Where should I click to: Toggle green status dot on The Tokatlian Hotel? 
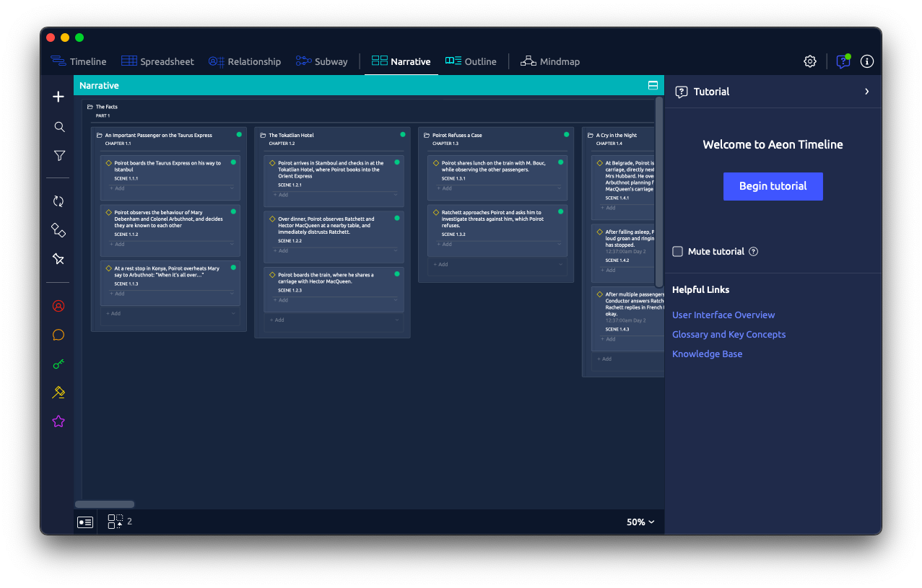click(x=403, y=134)
